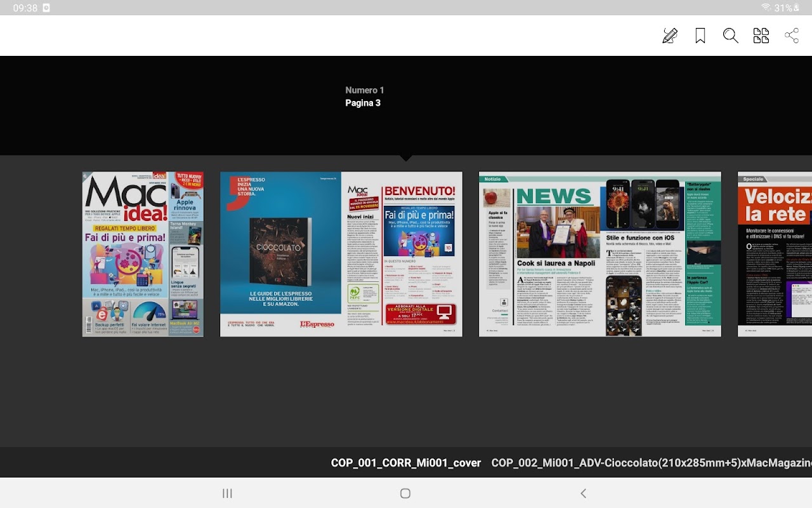Open the Velocizza la rete page
812x508 pixels.
775,254
